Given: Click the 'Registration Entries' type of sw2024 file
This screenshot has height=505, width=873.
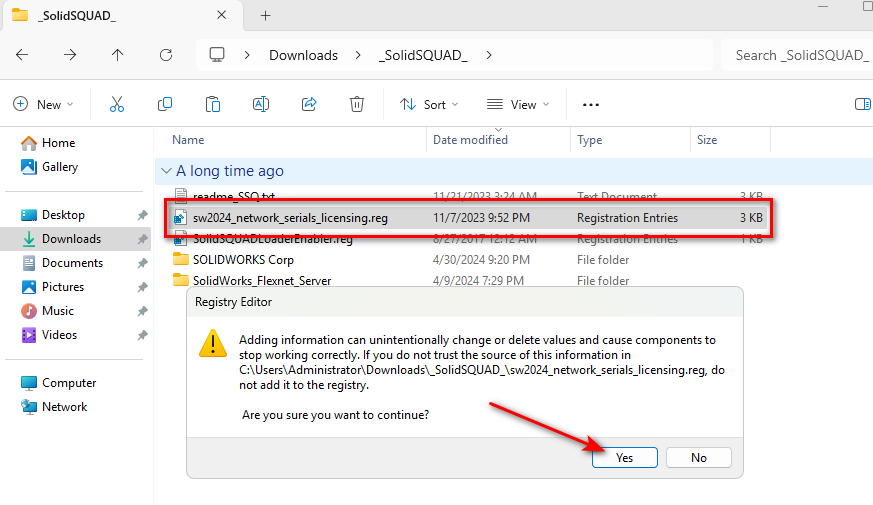Looking at the screenshot, I should [627, 218].
